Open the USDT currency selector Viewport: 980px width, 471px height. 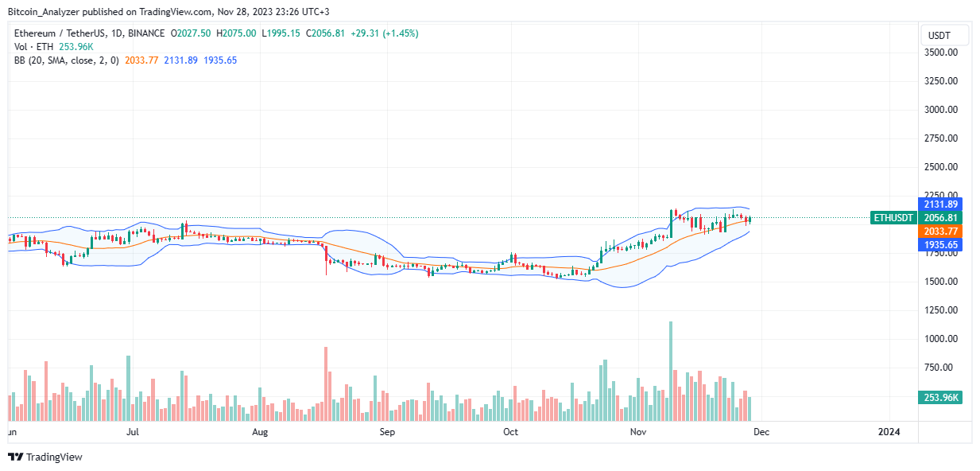pyautogui.click(x=944, y=35)
